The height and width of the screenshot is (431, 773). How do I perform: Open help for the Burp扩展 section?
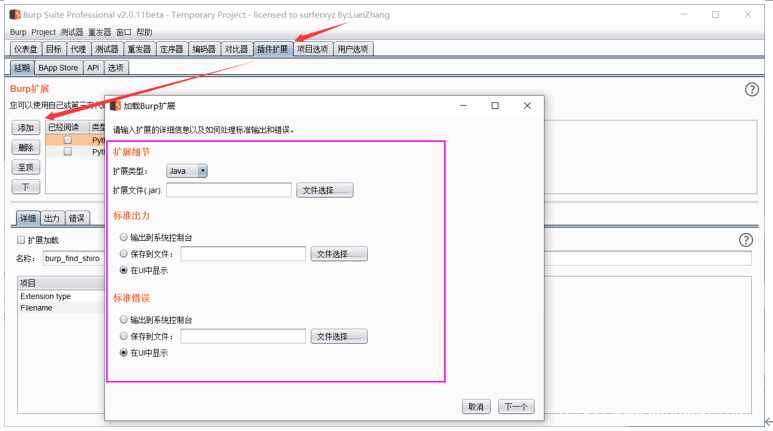(x=751, y=89)
